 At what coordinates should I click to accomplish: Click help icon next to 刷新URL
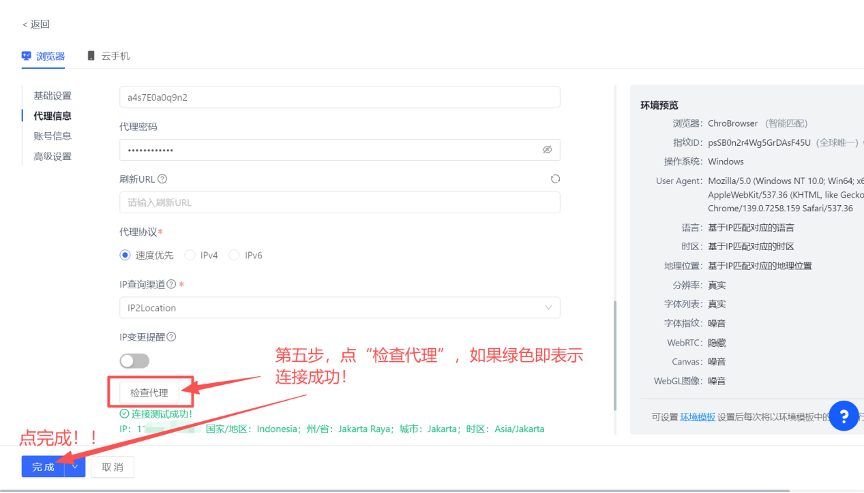pos(162,179)
